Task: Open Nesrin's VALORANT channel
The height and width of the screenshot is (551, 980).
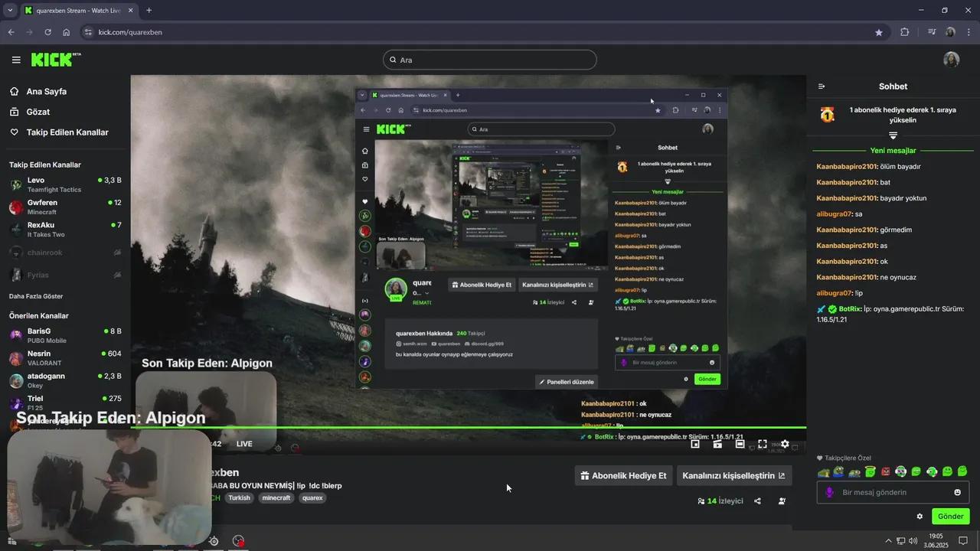Action: [x=65, y=357]
